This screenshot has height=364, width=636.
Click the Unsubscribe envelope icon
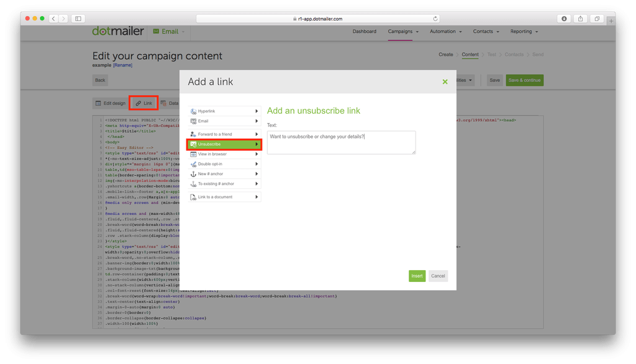[x=194, y=144]
